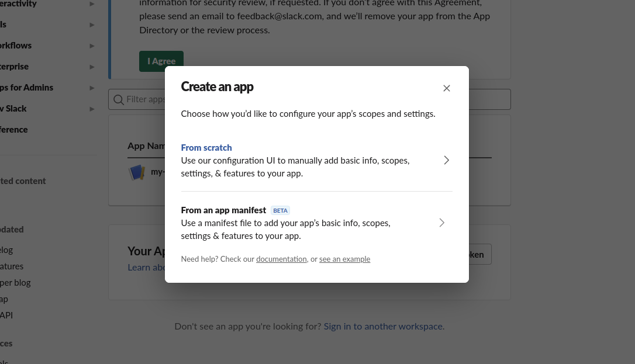The image size is (635, 364).
Task: Click the search magnifier icon in filter
Action: (118, 99)
